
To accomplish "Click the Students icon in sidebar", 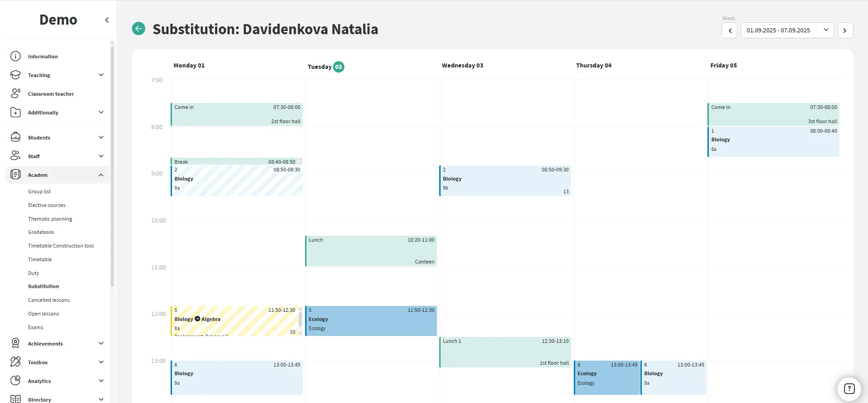I will point(16,137).
